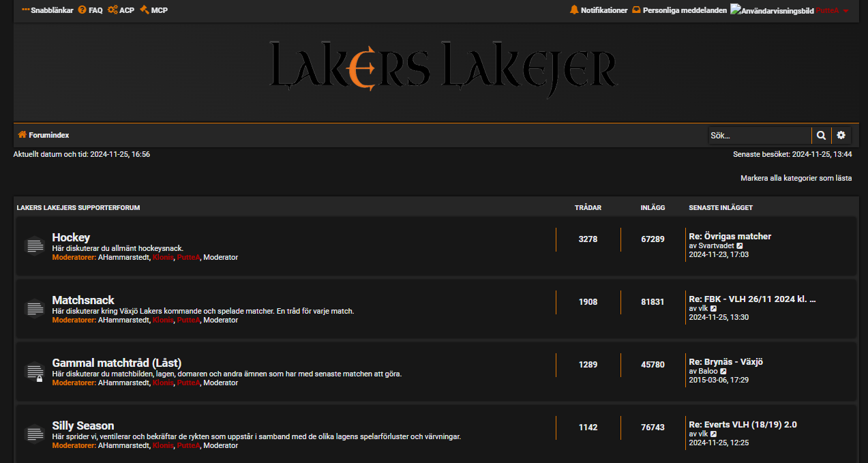Open Personliga meddelanden inbox
Screen dimensions: 868x463
pyautogui.click(x=679, y=10)
